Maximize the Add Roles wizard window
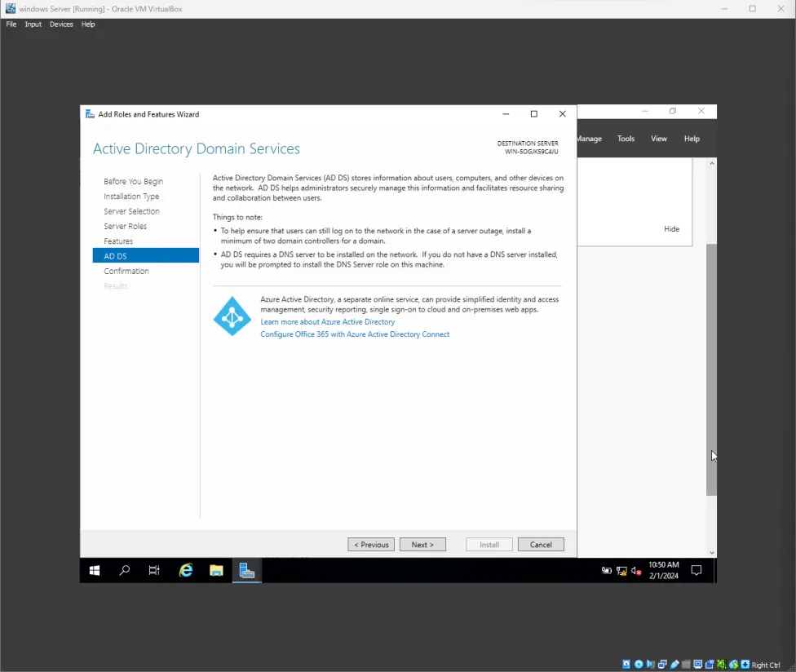 click(x=534, y=114)
